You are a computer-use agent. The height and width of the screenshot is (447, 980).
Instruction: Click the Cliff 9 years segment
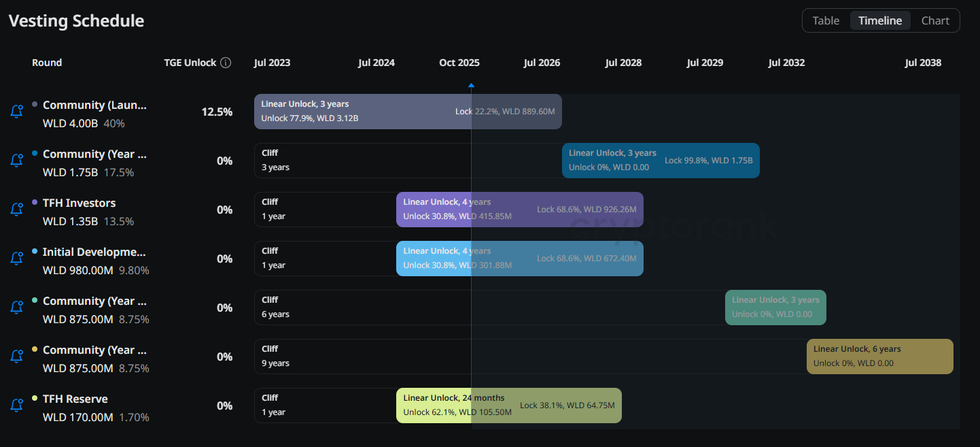click(531, 357)
